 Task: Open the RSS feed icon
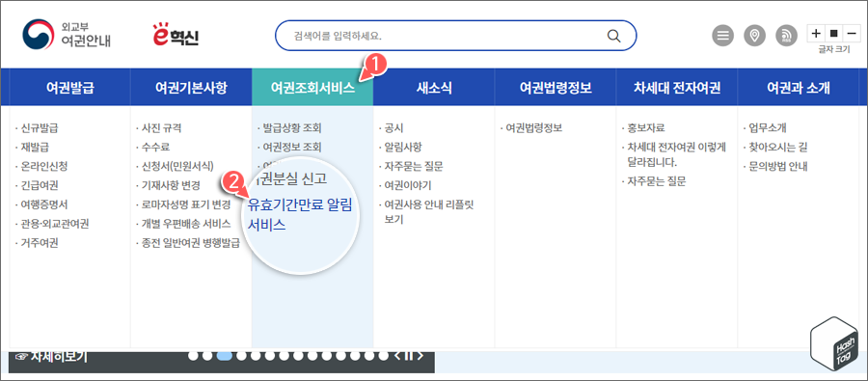787,36
